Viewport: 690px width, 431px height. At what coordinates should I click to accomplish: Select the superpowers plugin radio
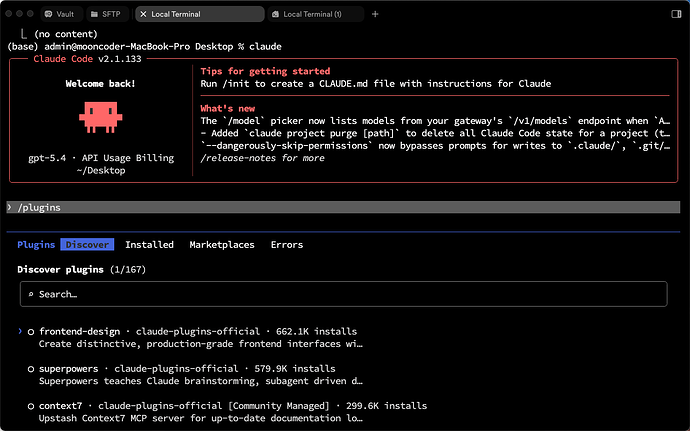[x=31, y=369]
